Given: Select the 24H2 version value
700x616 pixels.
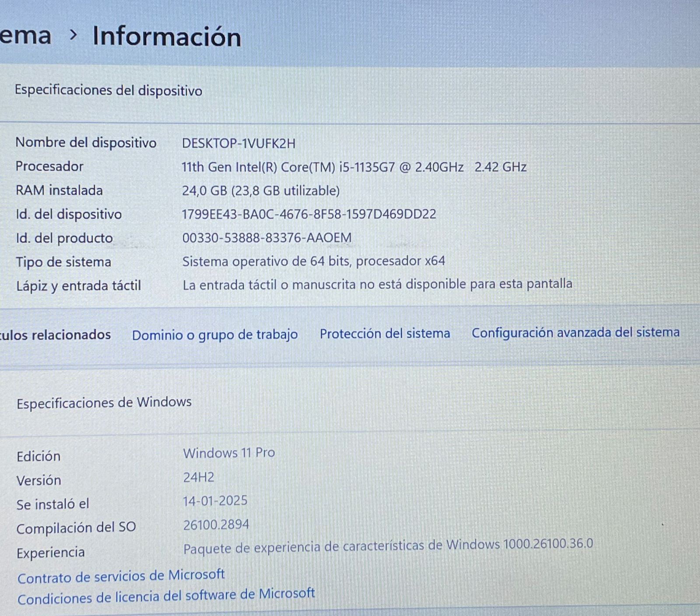Looking at the screenshot, I should 199,477.
